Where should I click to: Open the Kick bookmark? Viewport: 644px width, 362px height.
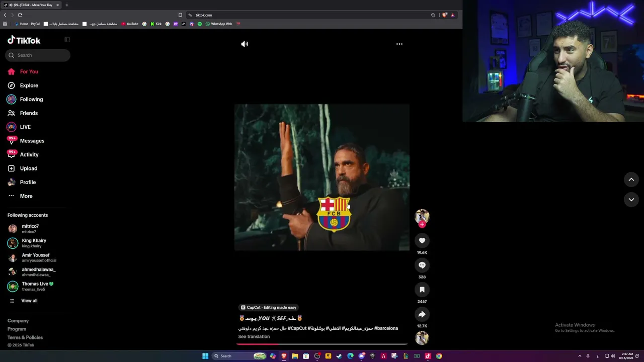pos(156,24)
